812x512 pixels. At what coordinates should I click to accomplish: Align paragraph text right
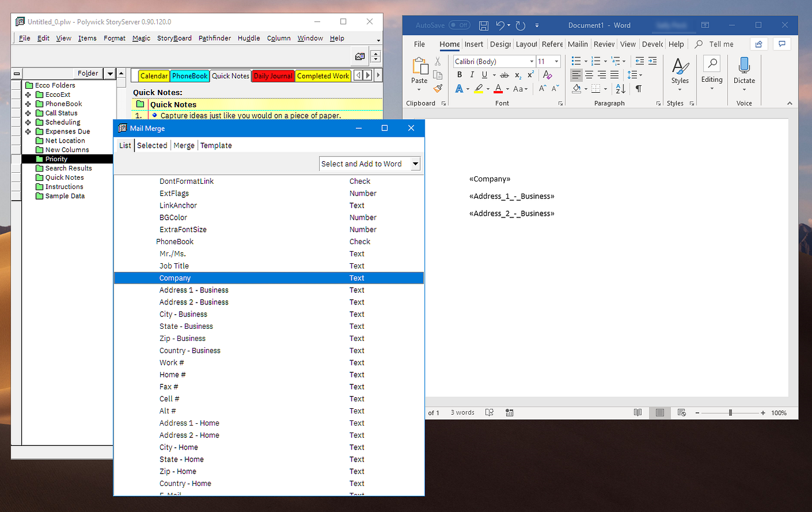pos(602,75)
